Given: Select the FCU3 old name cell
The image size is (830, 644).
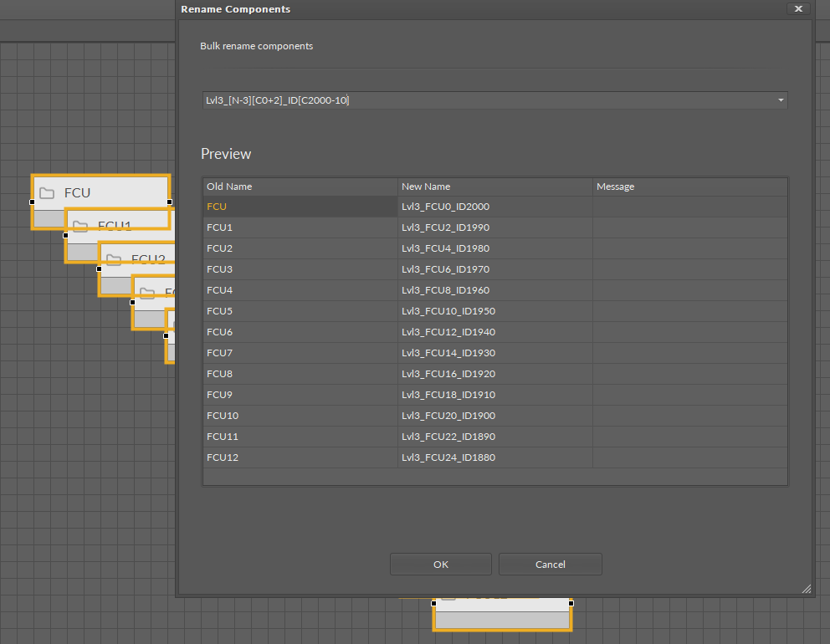Looking at the screenshot, I should (300, 269).
